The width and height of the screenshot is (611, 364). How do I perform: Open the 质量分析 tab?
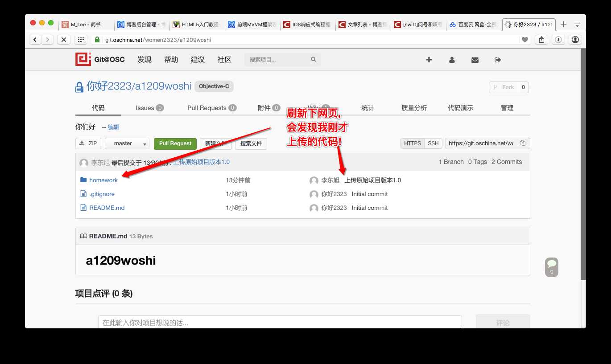(x=414, y=108)
